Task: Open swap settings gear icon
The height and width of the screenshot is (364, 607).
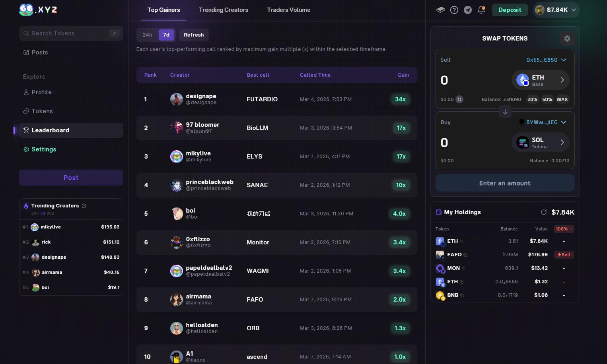Action: click(x=567, y=39)
